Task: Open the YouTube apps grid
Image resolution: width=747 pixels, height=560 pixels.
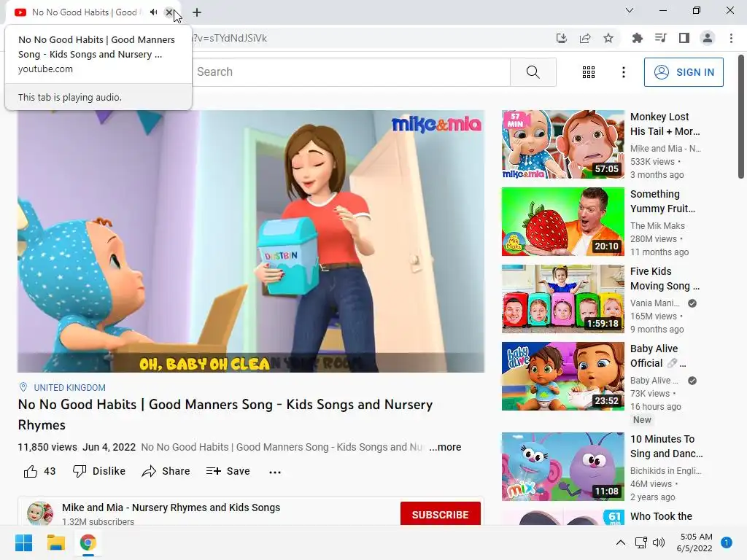Action: coord(589,72)
